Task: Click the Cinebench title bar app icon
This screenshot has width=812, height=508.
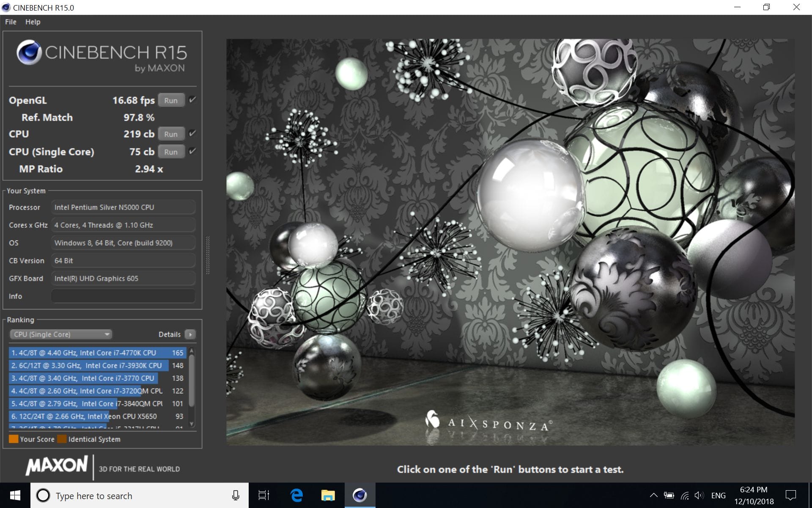Action: click(x=6, y=7)
